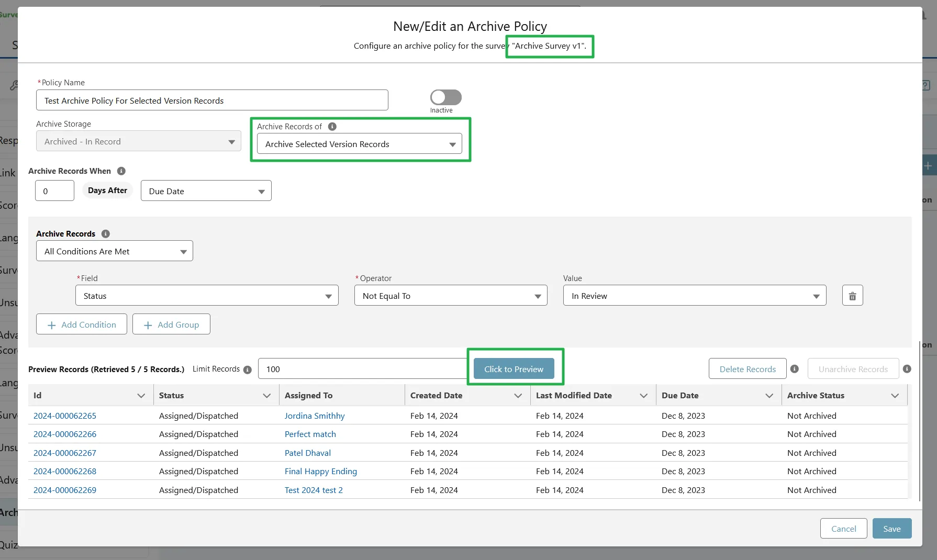The image size is (937, 560).
Task: Open the Operator Not Equal To dropdown
Action: [x=450, y=296]
